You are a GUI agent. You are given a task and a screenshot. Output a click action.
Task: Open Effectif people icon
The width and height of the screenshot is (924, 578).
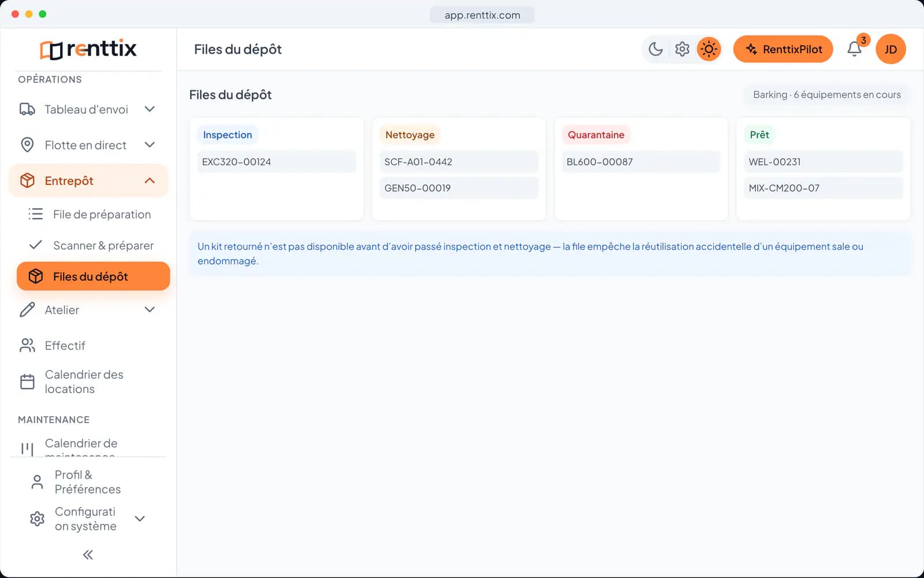[27, 346]
